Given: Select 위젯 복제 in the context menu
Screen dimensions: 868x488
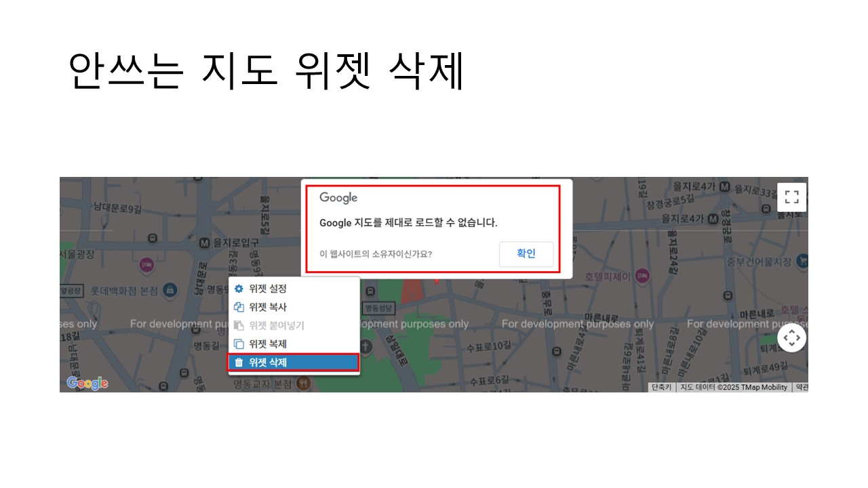Looking at the screenshot, I should coord(294,344).
